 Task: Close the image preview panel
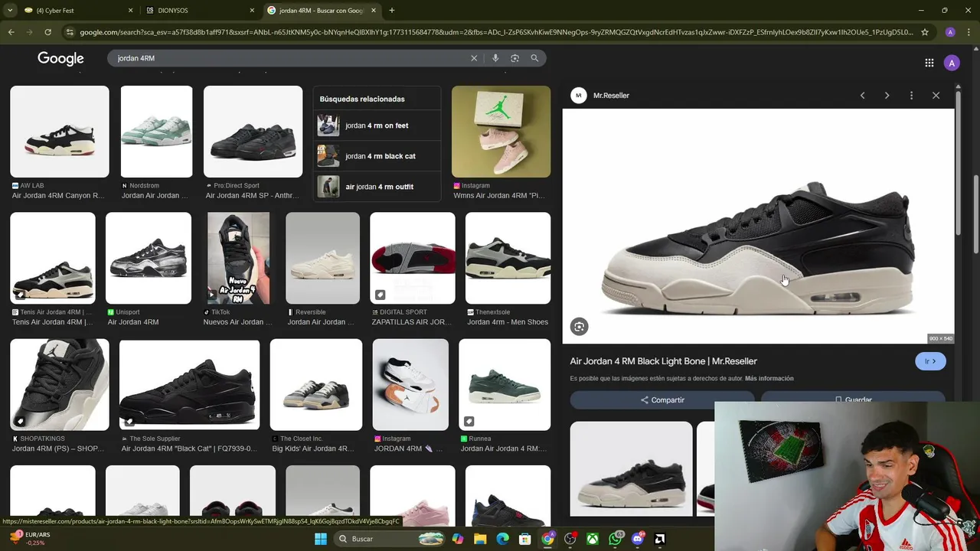tap(936, 96)
